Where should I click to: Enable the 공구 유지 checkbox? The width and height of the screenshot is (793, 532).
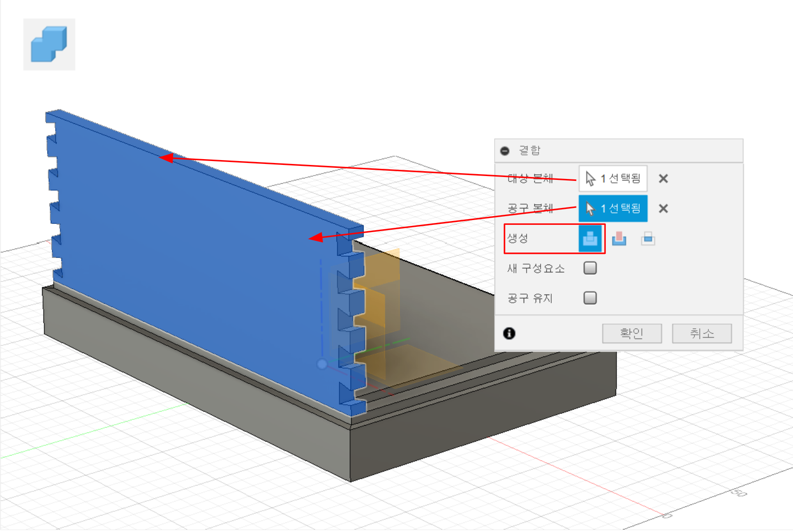pos(590,298)
